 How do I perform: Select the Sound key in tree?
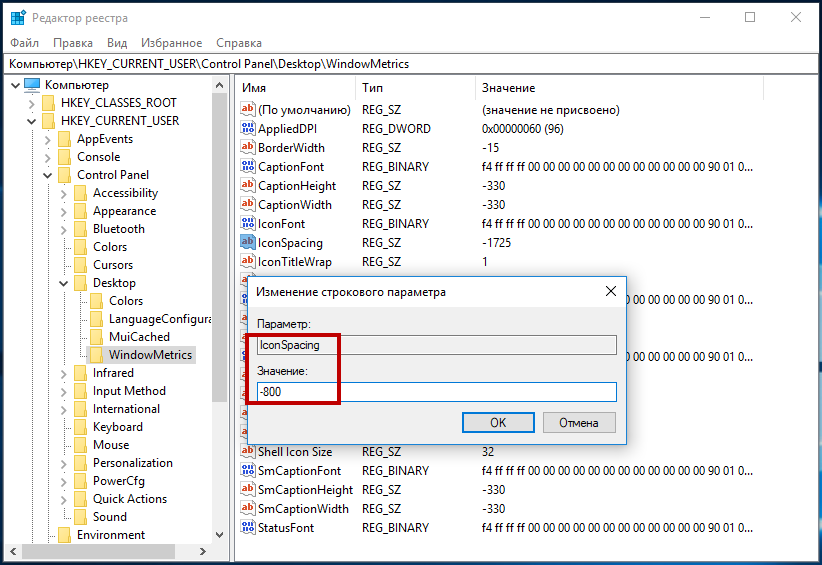click(x=110, y=517)
